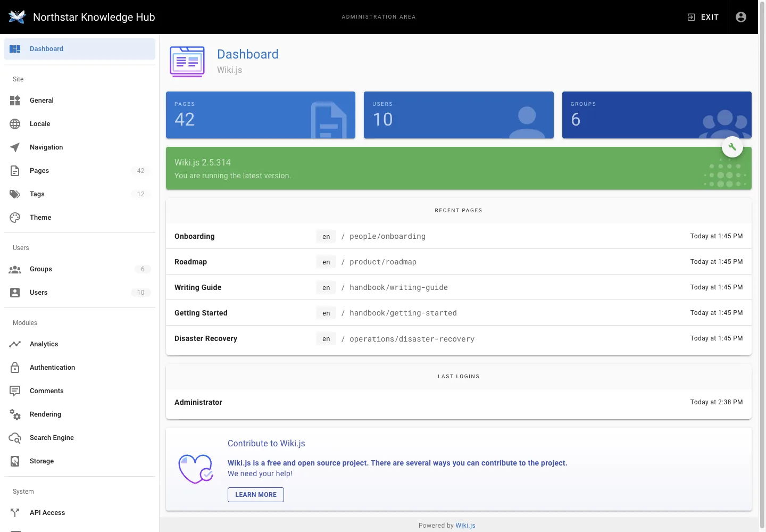Open Analytics module settings
766x532 pixels.
point(80,344)
